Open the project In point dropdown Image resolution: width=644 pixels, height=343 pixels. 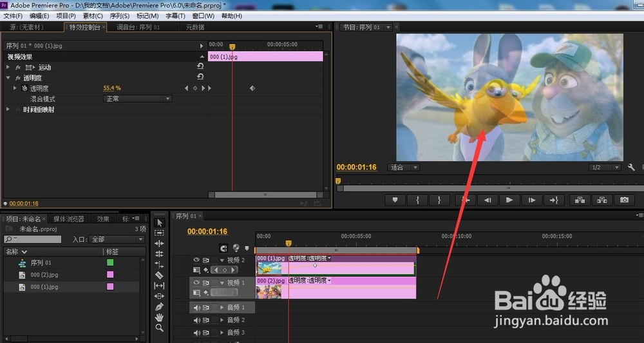click(x=117, y=239)
